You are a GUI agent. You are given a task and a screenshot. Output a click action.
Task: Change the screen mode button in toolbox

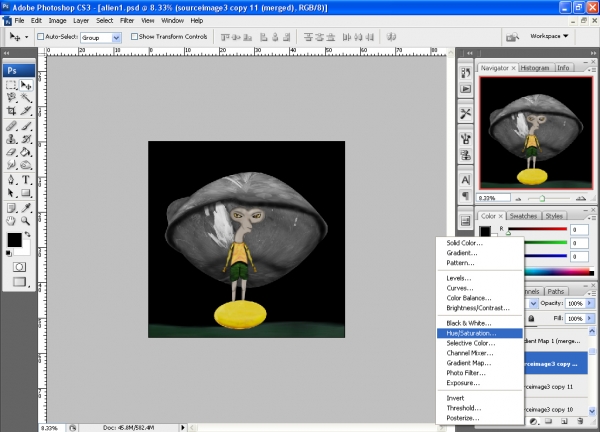pyautogui.click(x=19, y=282)
